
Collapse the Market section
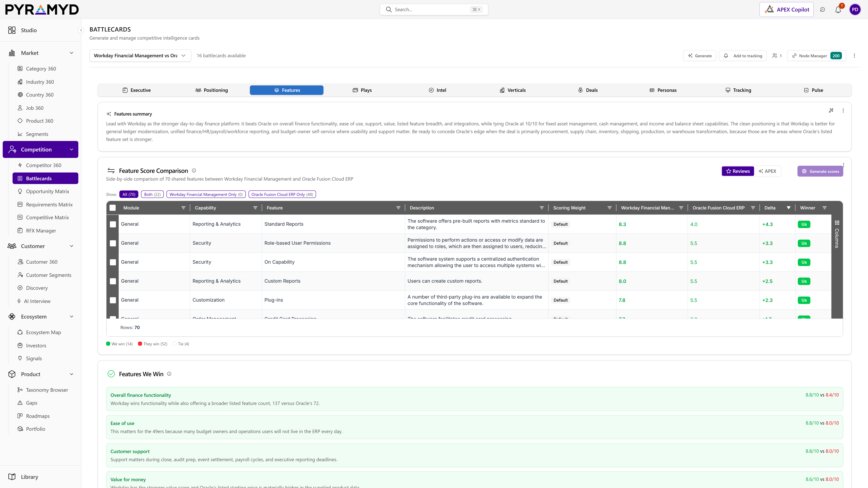pyautogui.click(x=71, y=53)
